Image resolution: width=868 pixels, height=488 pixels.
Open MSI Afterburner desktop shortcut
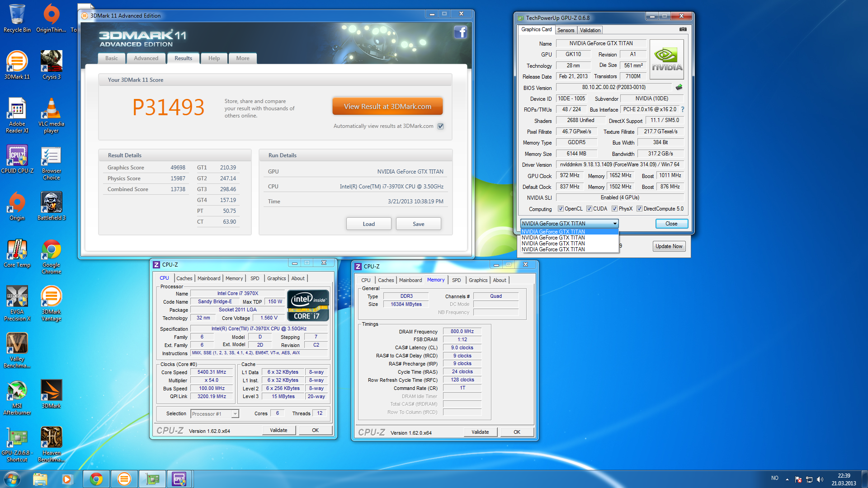(17, 398)
